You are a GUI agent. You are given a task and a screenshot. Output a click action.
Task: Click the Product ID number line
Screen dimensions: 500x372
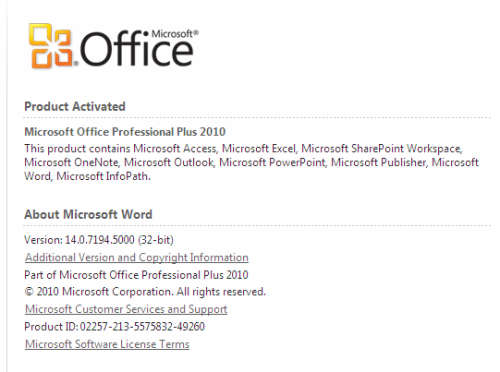(x=114, y=326)
